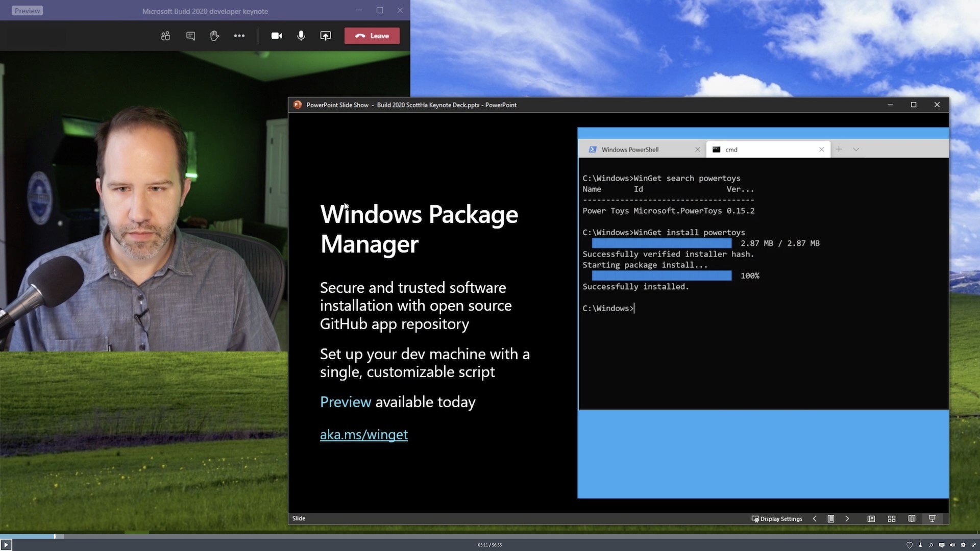This screenshot has height=551, width=980.
Task: Maximize the Teams meeting window
Action: (380, 10)
